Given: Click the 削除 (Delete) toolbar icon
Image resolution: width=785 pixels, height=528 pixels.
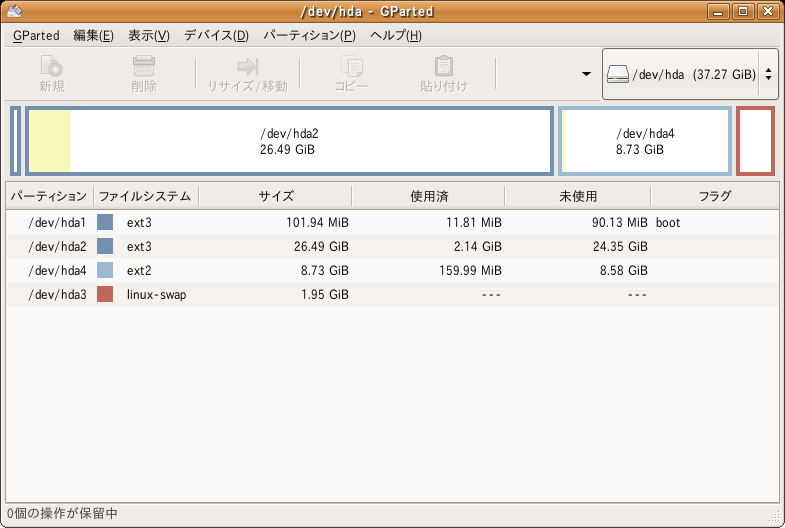Looking at the screenshot, I should coord(144,74).
